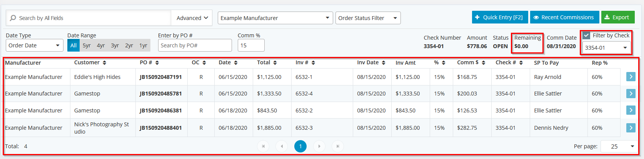
Task: Go to the next results page
Action: coord(319,146)
